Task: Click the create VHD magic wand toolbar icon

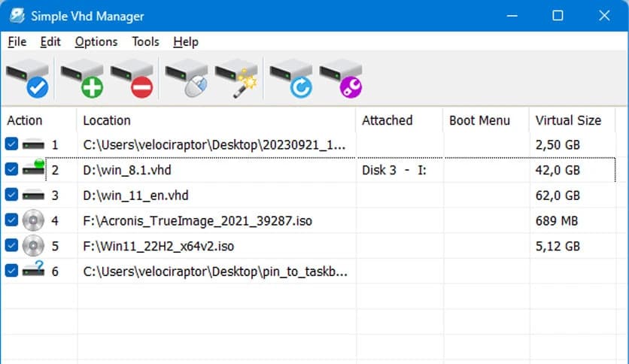Action: (x=236, y=78)
